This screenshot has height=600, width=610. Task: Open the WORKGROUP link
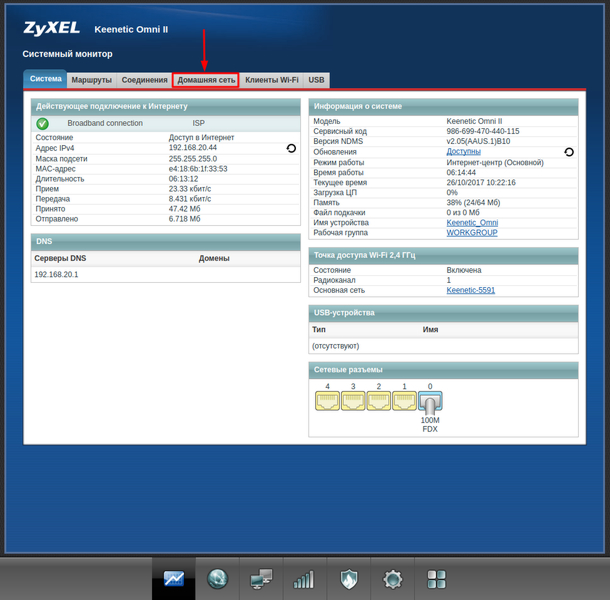click(472, 233)
